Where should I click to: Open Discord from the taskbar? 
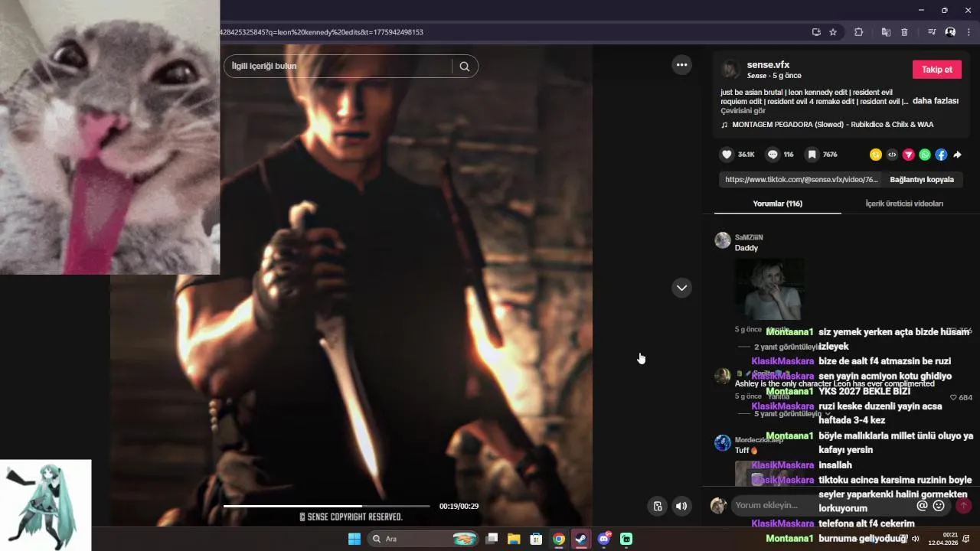[604, 539]
